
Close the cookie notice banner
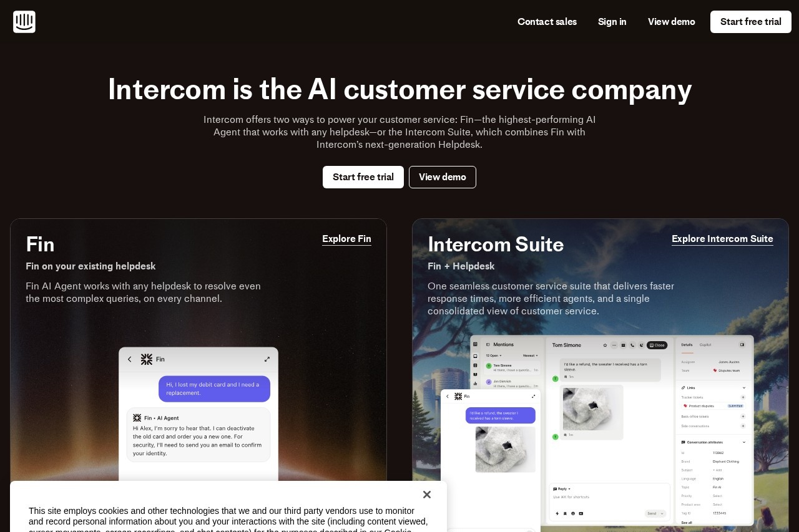427,495
